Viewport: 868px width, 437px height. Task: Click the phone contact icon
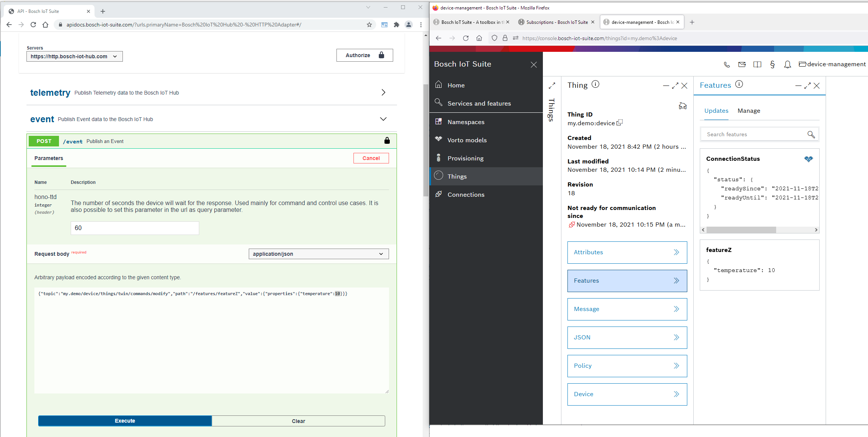pos(727,64)
